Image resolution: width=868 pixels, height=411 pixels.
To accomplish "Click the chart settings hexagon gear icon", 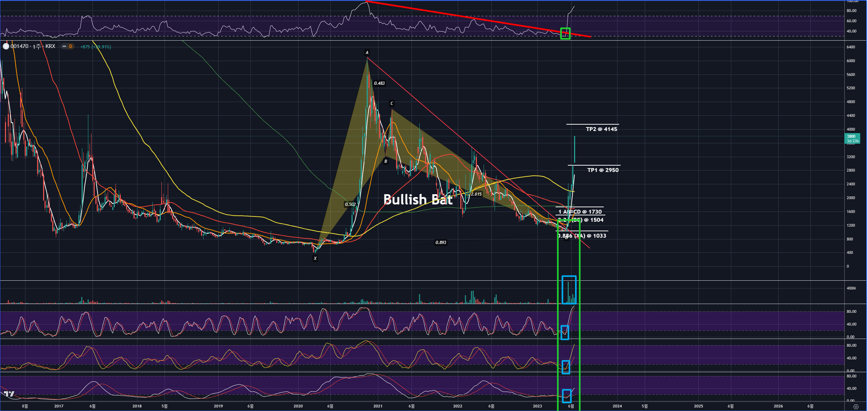I will click(x=856, y=406).
